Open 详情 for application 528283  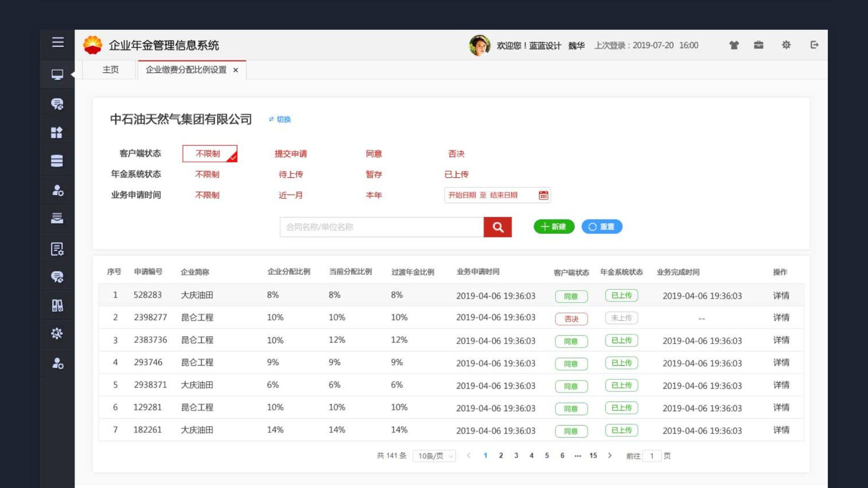[782, 296]
